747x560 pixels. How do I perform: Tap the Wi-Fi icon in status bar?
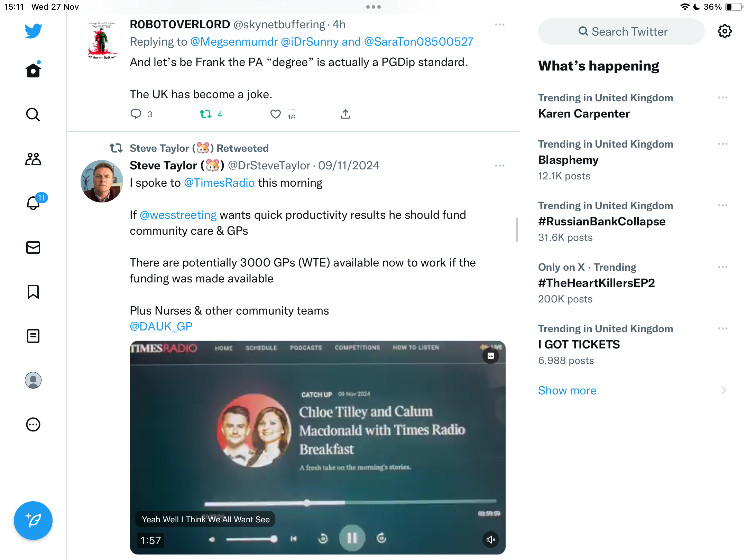pyautogui.click(x=684, y=7)
